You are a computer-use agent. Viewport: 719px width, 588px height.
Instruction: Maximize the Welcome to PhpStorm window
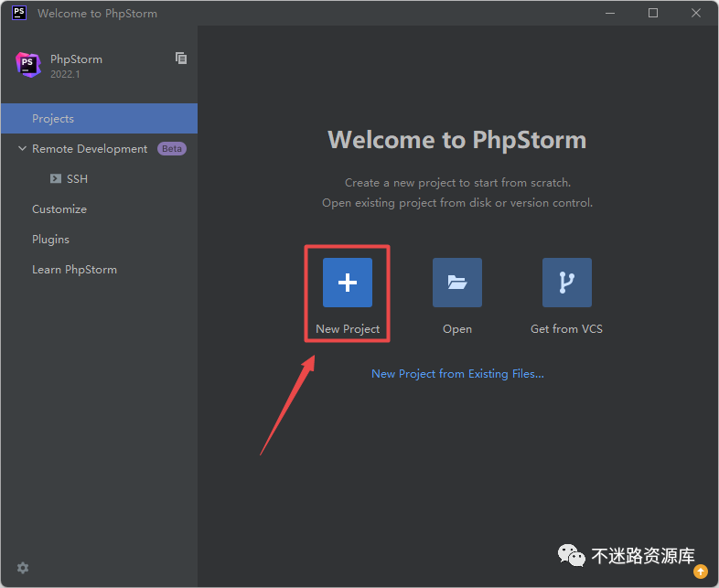tap(653, 14)
